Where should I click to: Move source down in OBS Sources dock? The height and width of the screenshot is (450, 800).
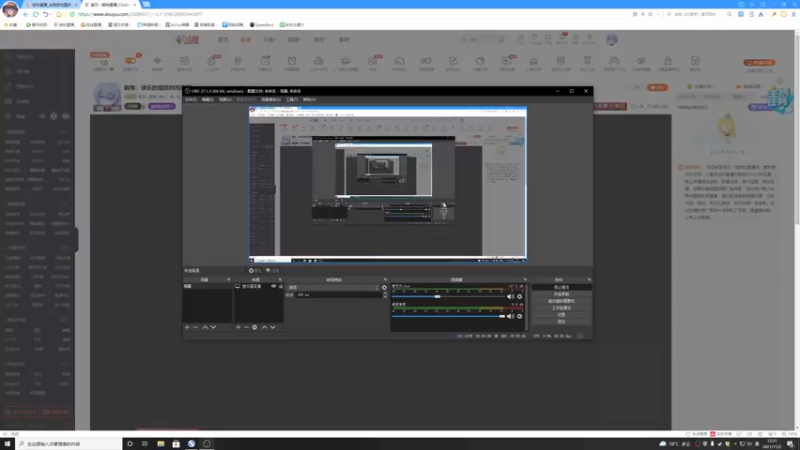(x=273, y=327)
